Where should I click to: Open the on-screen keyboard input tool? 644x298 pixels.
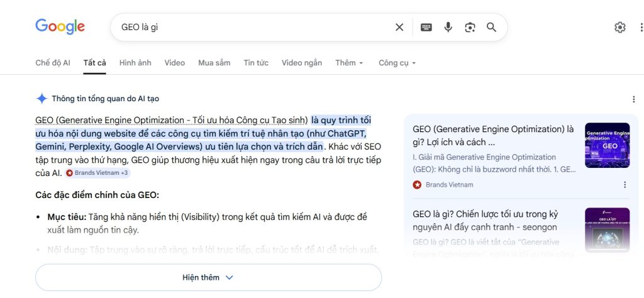coord(426,28)
